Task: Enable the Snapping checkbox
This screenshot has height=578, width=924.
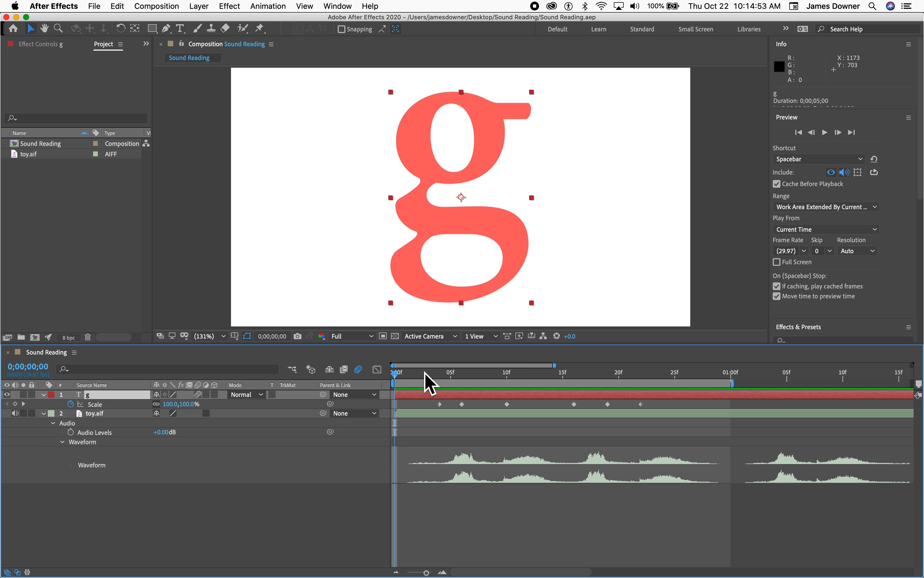Action: click(341, 29)
